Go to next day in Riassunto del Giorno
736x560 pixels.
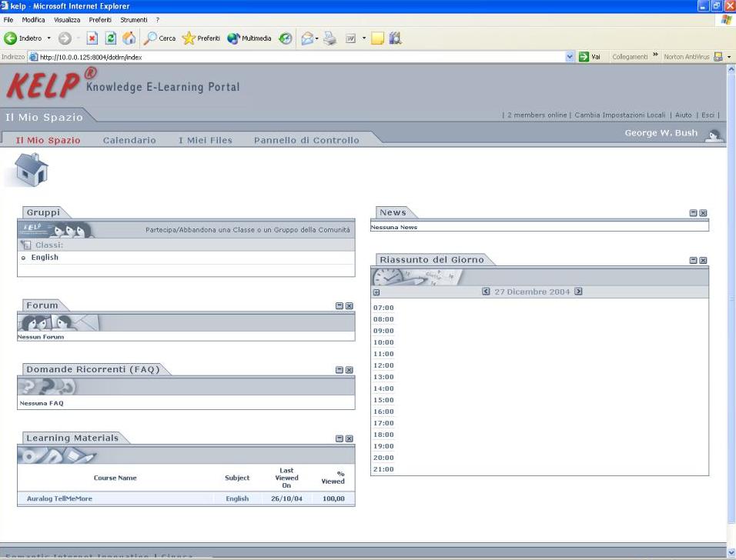click(579, 292)
